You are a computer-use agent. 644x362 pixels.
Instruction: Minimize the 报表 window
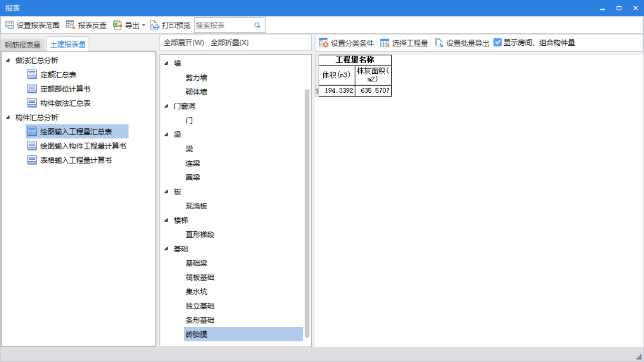point(602,9)
